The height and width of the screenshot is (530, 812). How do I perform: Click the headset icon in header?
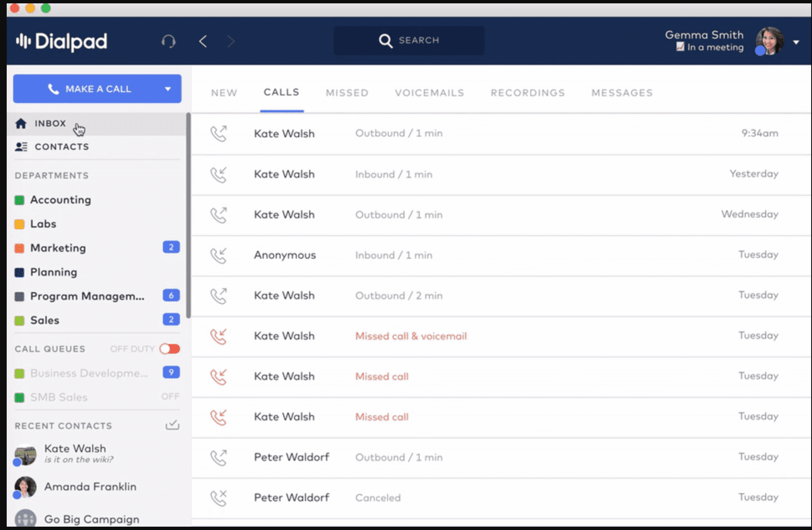168,41
